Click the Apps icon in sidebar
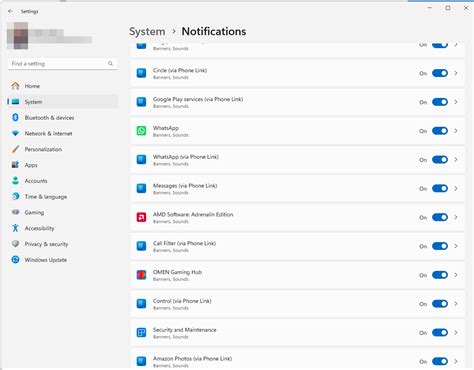The image size is (474, 370). [15, 165]
